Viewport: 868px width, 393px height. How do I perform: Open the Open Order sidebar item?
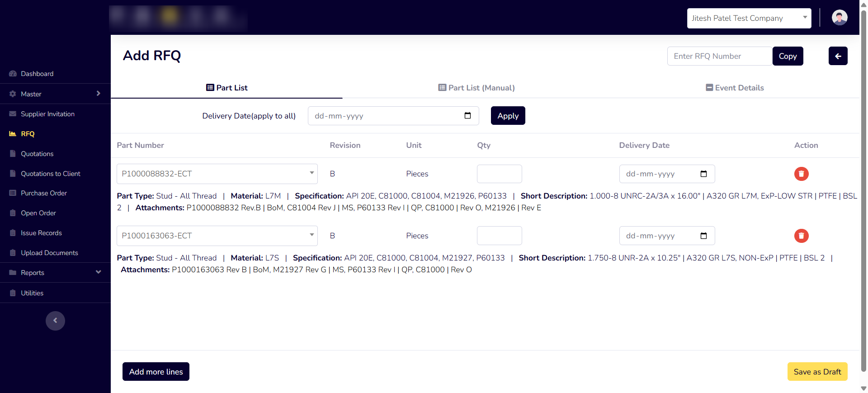point(38,213)
